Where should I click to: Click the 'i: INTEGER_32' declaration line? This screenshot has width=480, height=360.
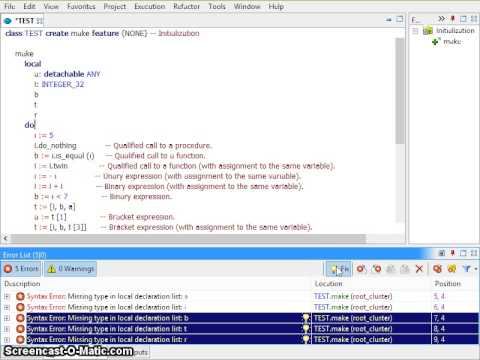pos(59,84)
